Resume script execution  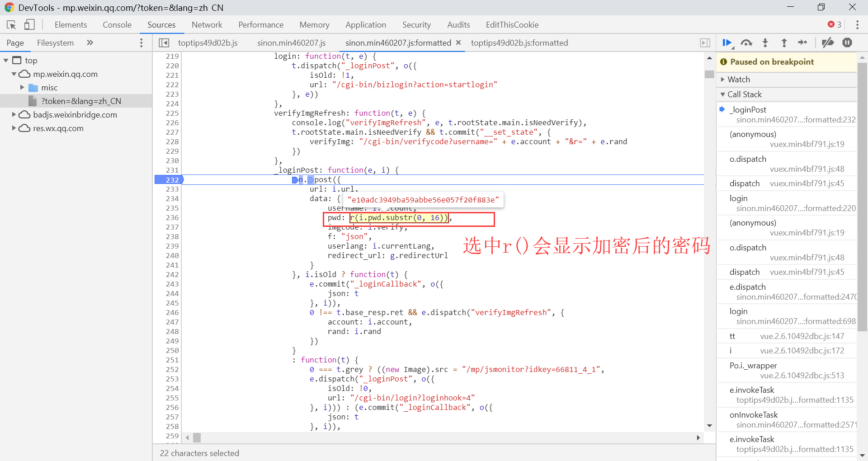point(727,43)
